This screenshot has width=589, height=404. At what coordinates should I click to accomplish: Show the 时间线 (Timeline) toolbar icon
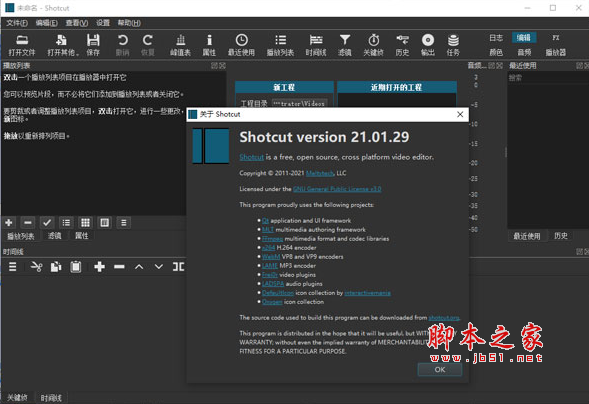point(316,45)
